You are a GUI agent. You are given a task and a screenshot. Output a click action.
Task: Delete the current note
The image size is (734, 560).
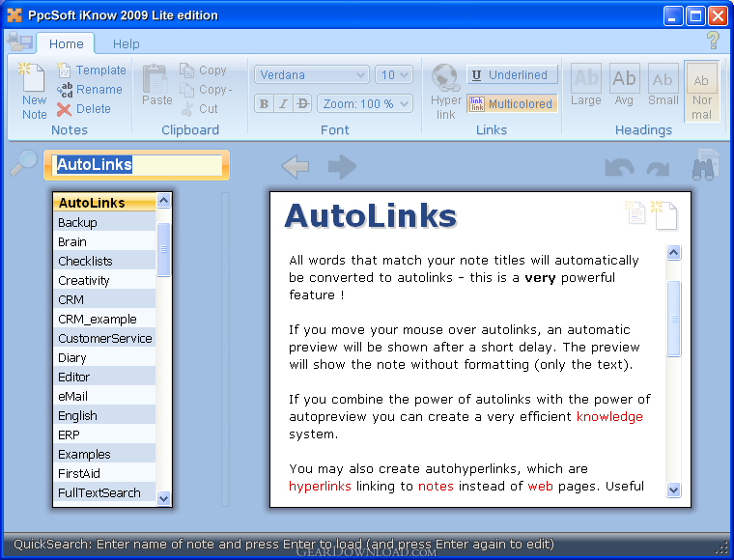click(x=84, y=109)
